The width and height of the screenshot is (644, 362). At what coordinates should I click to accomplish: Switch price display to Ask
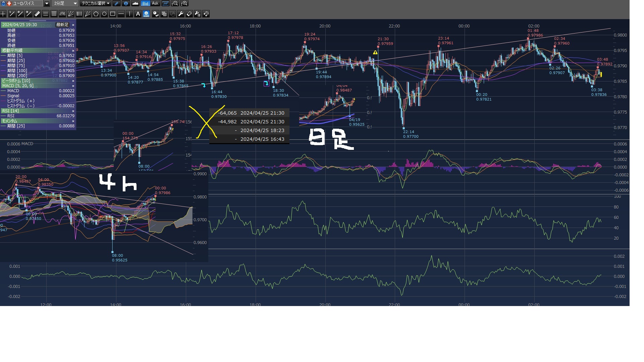pos(155,3)
